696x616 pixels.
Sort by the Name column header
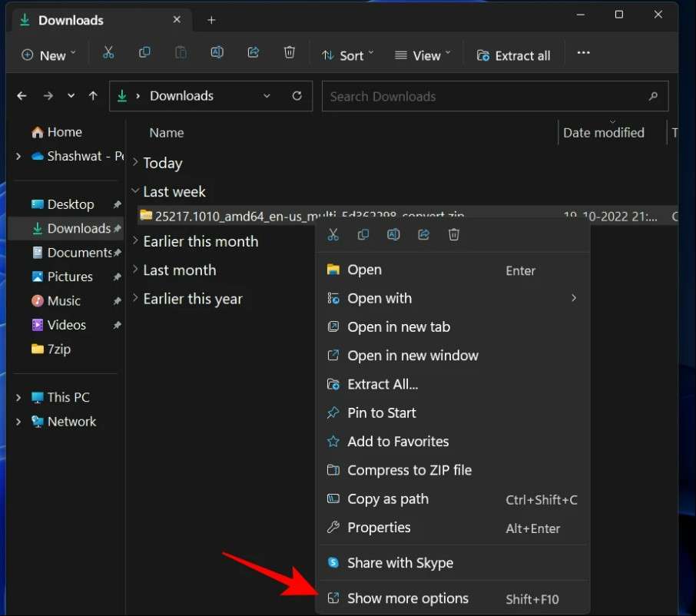point(167,133)
